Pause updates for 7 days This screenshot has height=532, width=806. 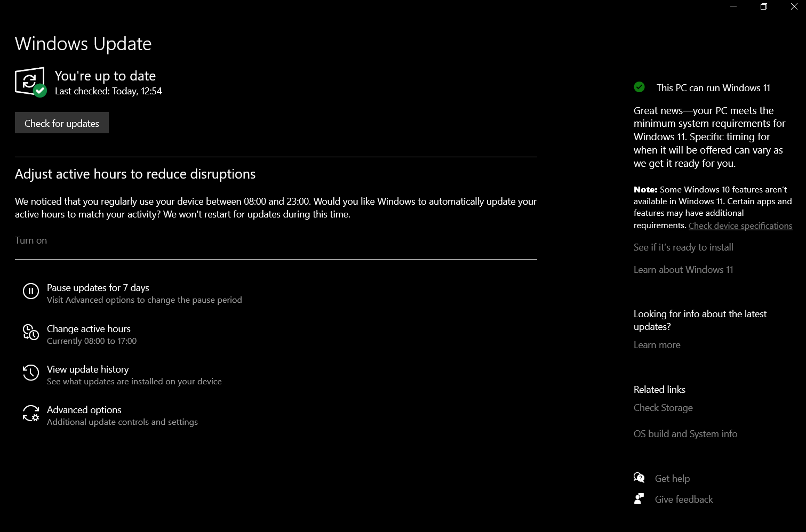click(98, 288)
